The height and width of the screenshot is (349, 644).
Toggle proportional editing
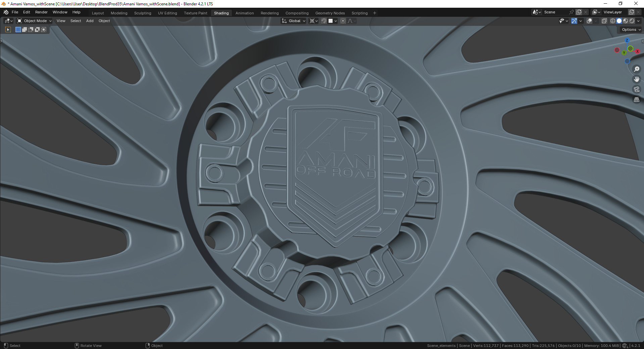click(343, 21)
